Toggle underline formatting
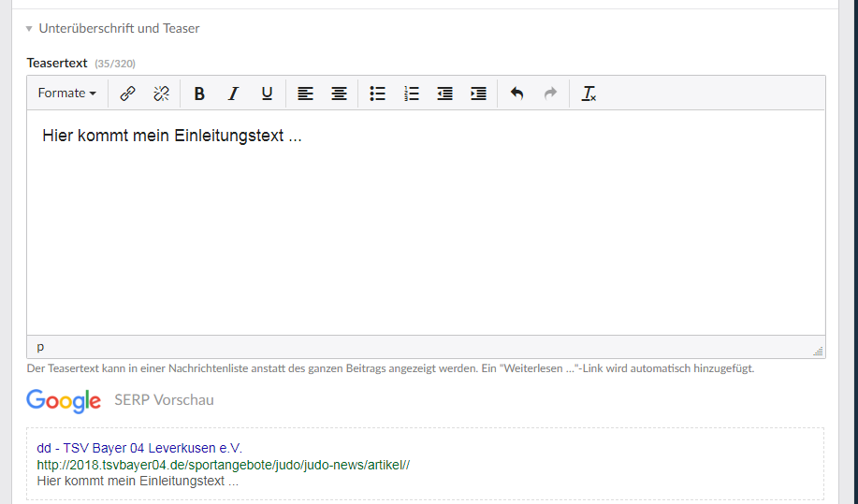The image size is (858, 504). (x=267, y=94)
